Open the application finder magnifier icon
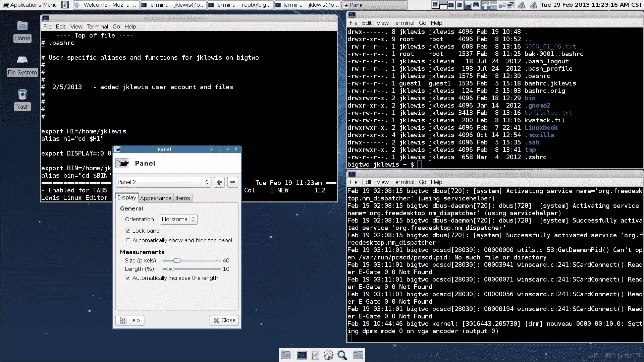 342,355
